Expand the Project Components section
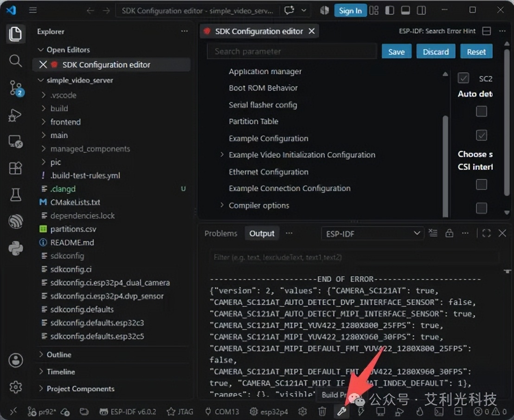The height and width of the screenshot is (420, 514). click(x=80, y=388)
